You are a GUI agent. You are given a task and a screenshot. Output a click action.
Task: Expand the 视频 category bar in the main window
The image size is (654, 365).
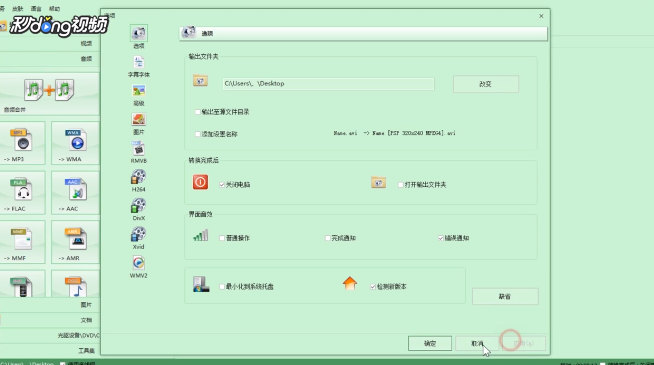[50, 43]
